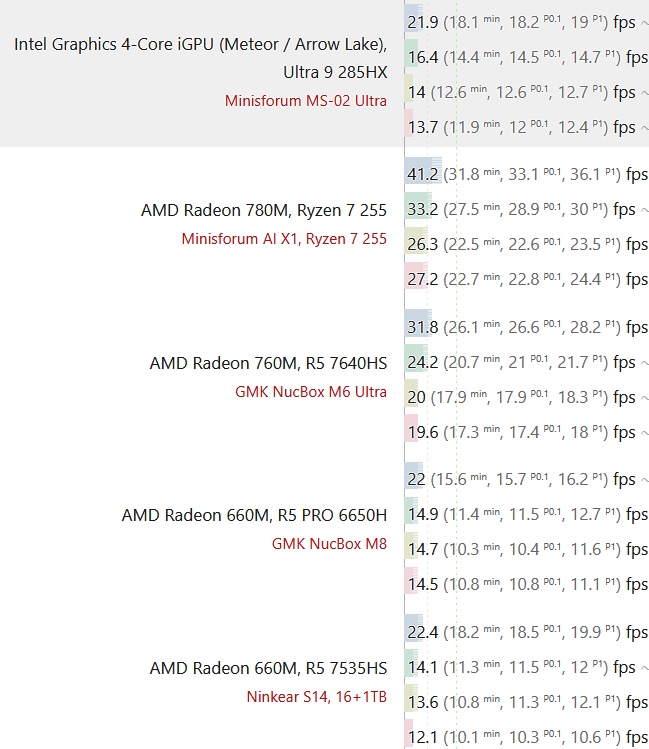Click the 14.1 fps result row
Viewport: 649px width, 749px height.
pos(527,667)
